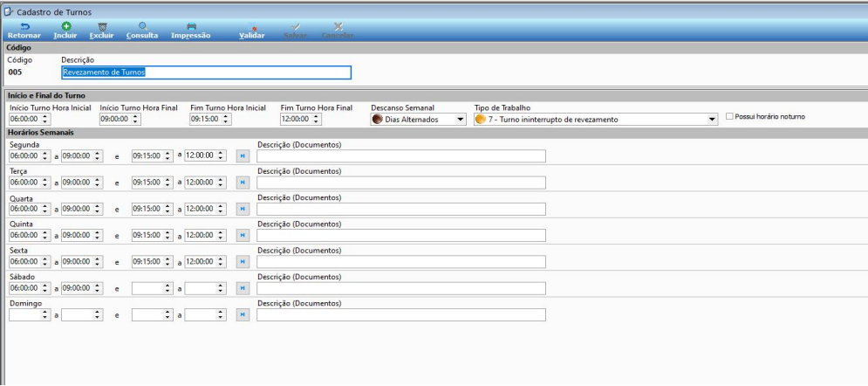
Task: Enable Possui horário noturno checkbox
Action: coord(729,117)
